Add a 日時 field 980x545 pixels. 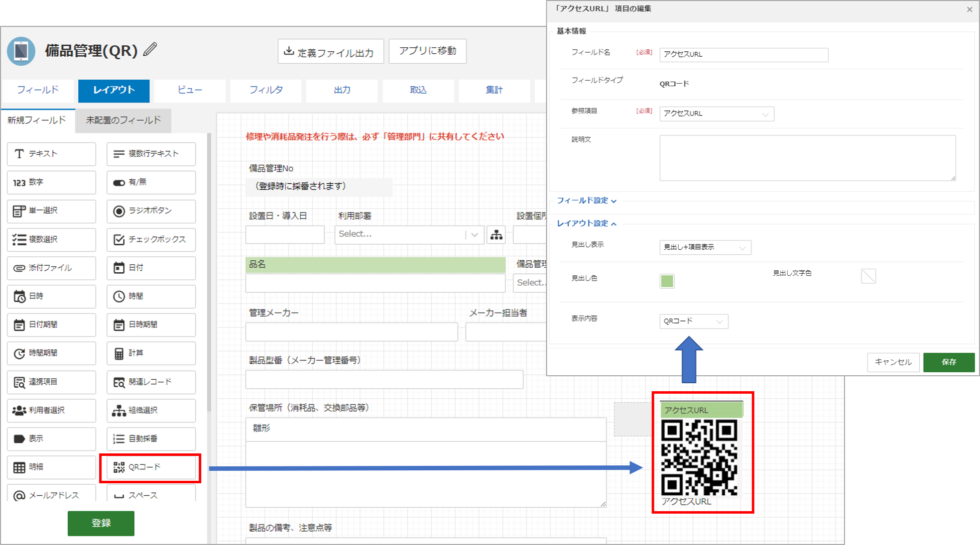pos(51,296)
